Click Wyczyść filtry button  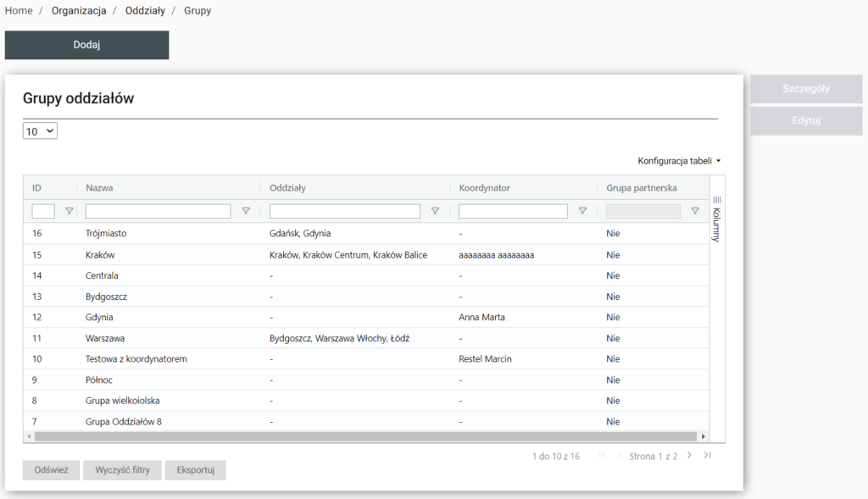[x=123, y=470]
